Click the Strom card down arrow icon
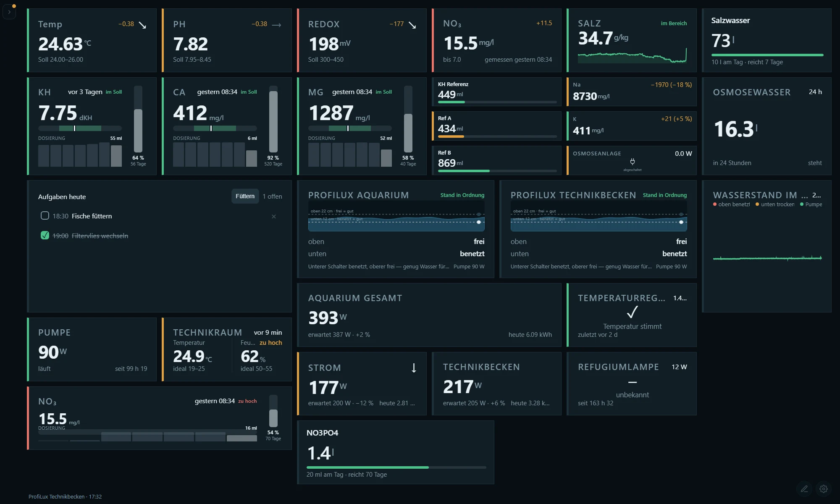Viewport: 840px width, 504px height. pos(414,368)
